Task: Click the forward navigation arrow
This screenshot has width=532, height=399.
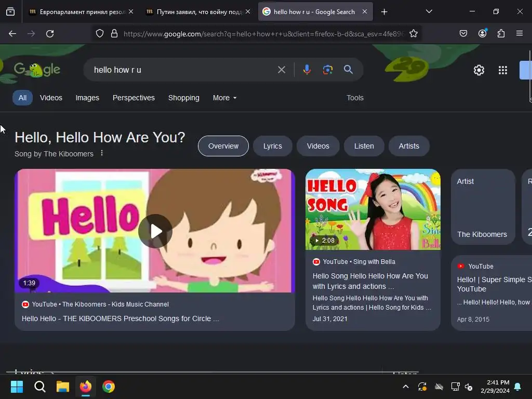Action: point(31,34)
